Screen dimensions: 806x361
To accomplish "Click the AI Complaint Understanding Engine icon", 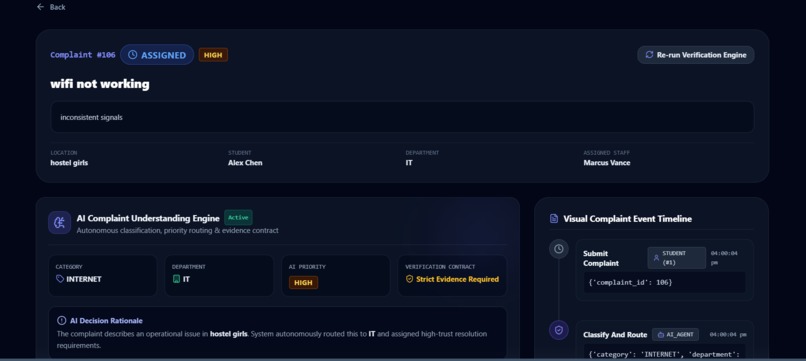I will [x=60, y=223].
